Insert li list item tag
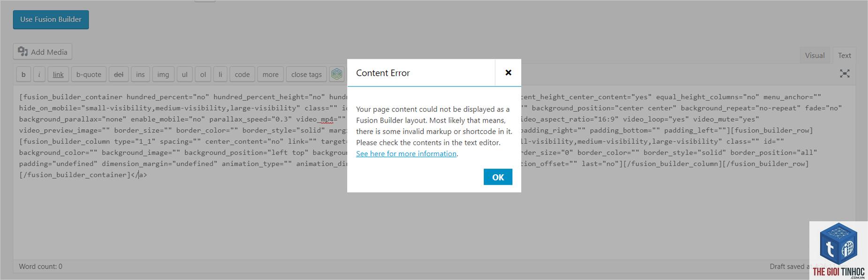Viewport: 868px width, 280px height. (x=220, y=74)
